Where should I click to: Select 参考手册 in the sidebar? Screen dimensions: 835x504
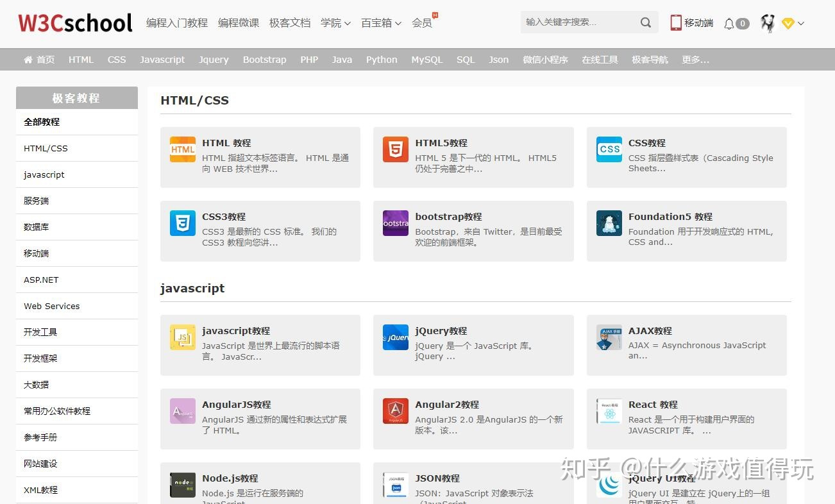point(77,437)
